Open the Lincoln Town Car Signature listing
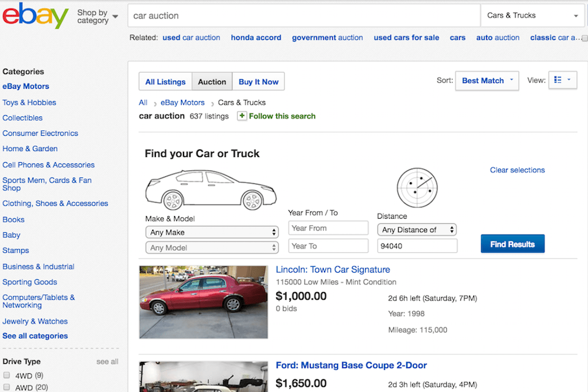The height and width of the screenshot is (392, 588). click(x=333, y=270)
